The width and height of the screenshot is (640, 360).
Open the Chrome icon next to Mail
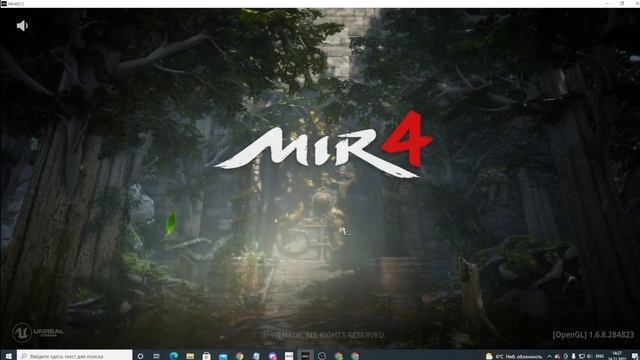[240, 356]
